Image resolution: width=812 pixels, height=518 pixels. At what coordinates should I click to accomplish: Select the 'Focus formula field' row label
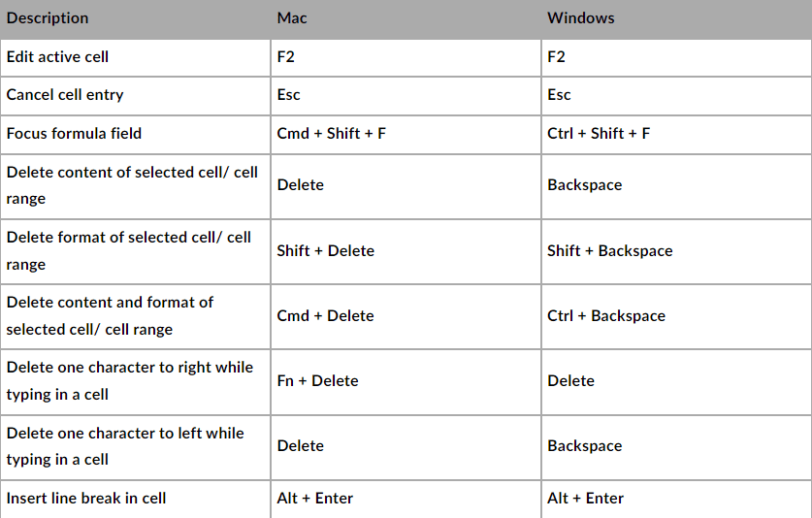pyautogui.click(x=74, y=133)
